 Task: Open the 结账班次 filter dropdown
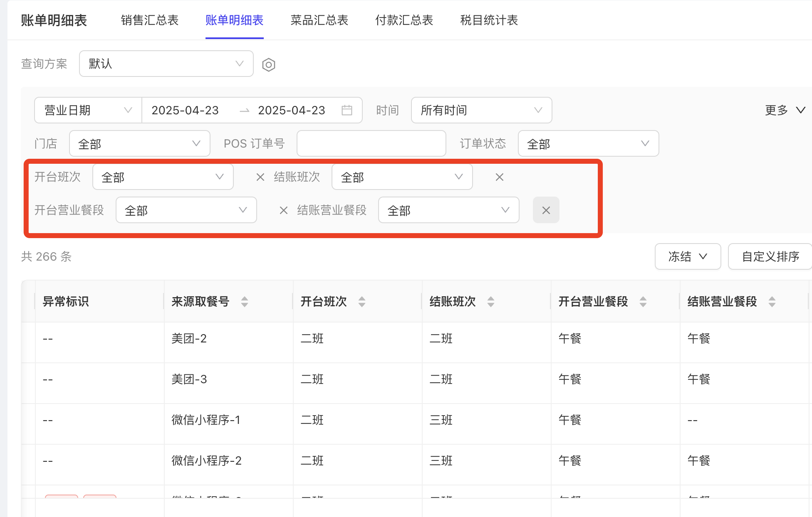[x=402, y=177]
